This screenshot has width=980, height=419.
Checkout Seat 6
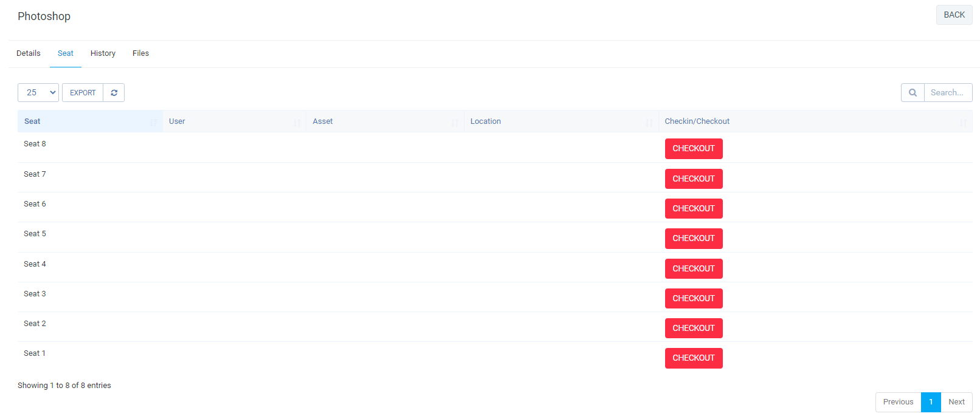(694, 209)
